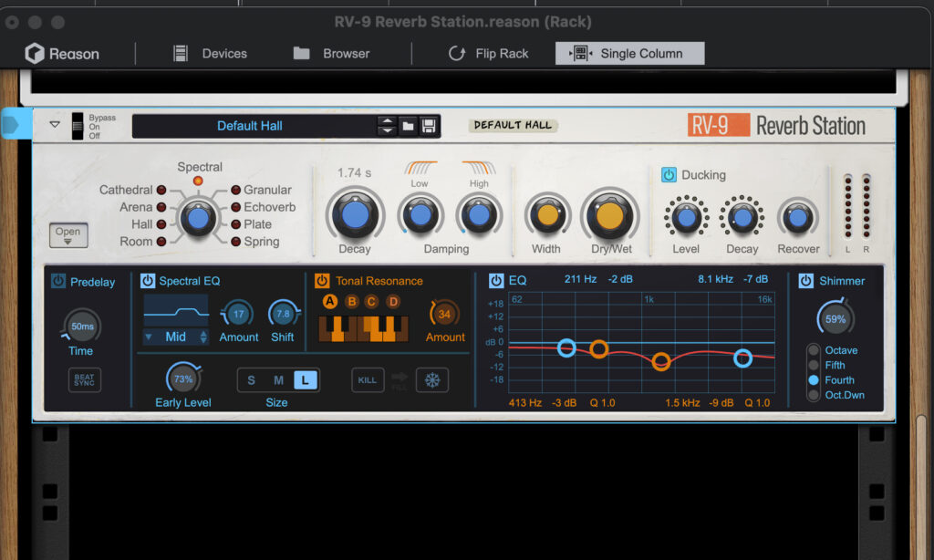The image size is (934, 560).
Task: Click the Dry/Wet knob
Action: click(x=610, y=215)
